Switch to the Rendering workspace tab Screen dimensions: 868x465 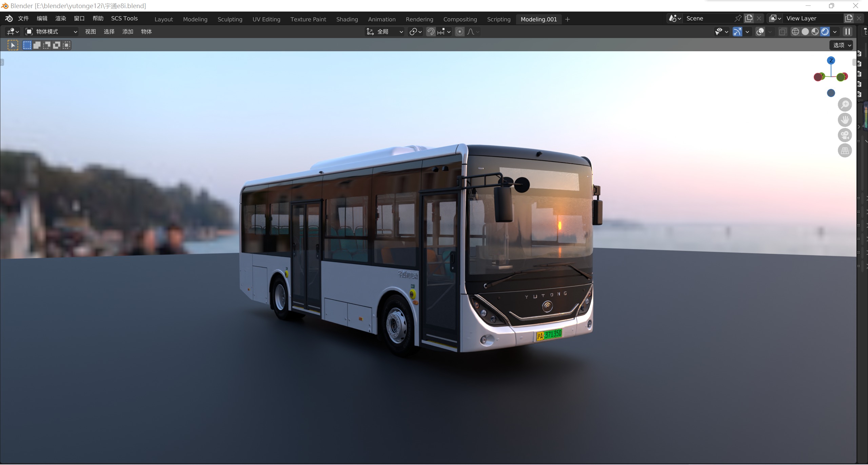pyautogui.click(x=419, y=19)
